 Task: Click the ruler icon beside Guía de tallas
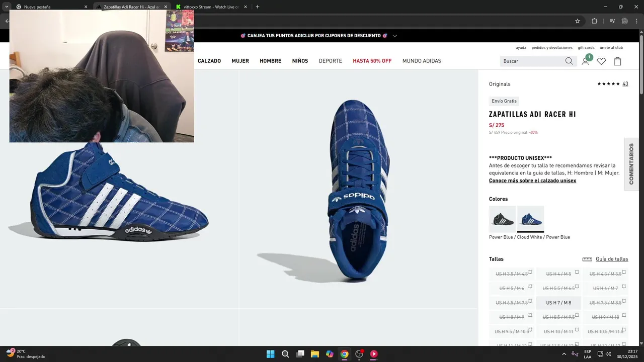(x=587, y=259)
